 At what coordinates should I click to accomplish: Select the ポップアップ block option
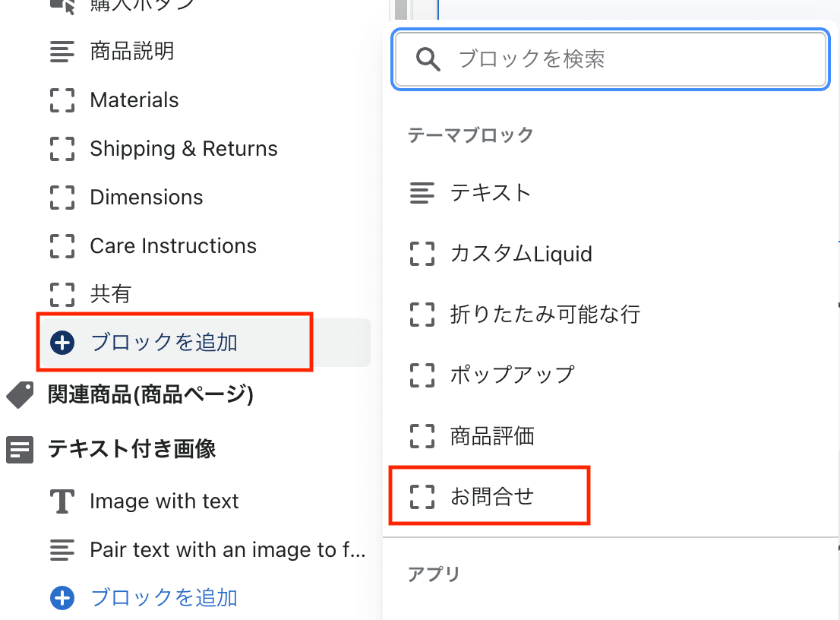point(512,375)
